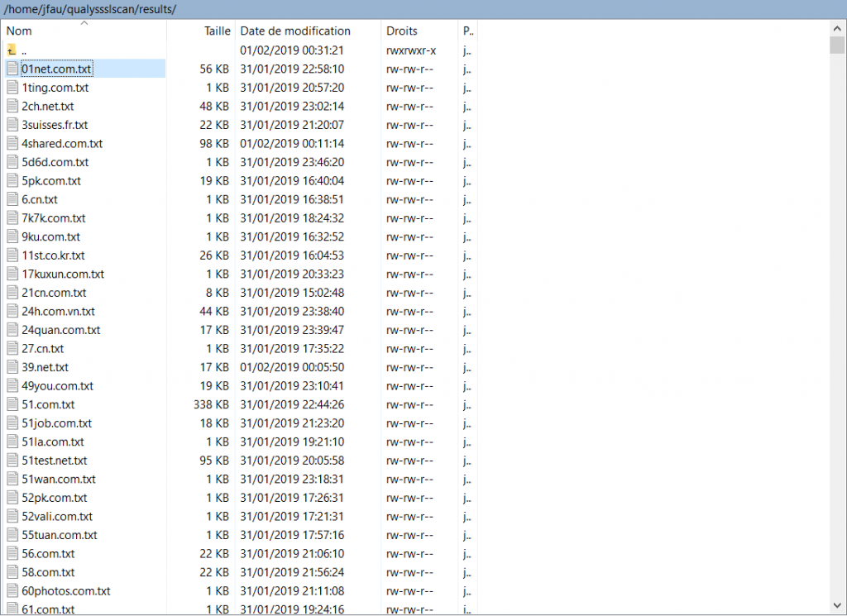Click the remote path /home/jfau/qualyssslscan/results/

(91, 8)
